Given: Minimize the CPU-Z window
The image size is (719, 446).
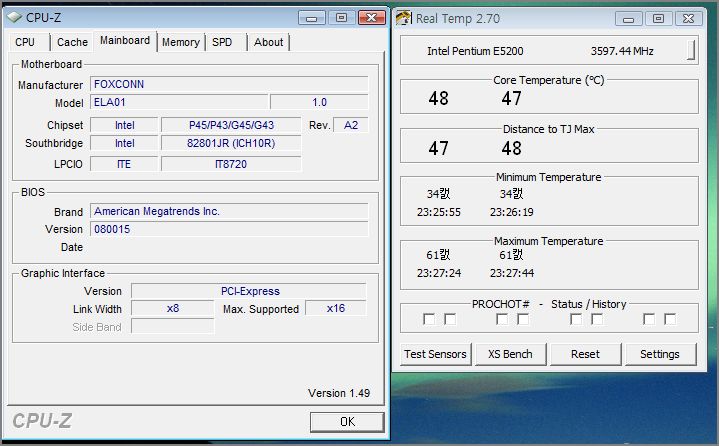Looking at the screenshot, I should click(x=312, y=18).
